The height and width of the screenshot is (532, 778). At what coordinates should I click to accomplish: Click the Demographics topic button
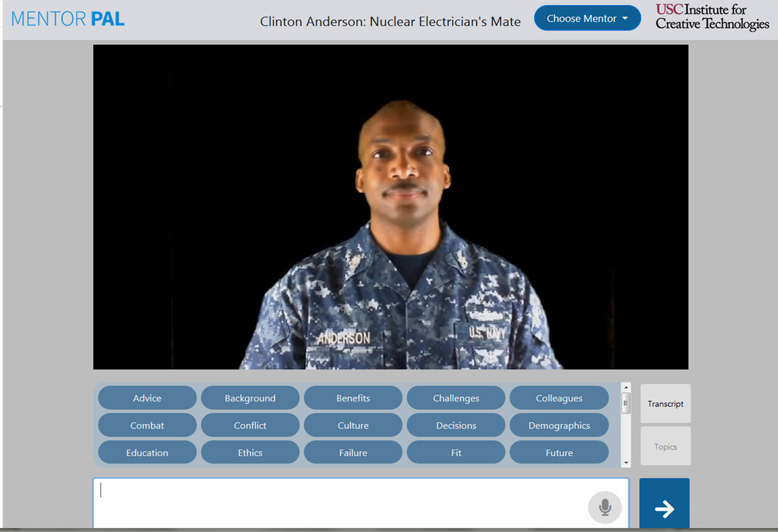point(559,425)
